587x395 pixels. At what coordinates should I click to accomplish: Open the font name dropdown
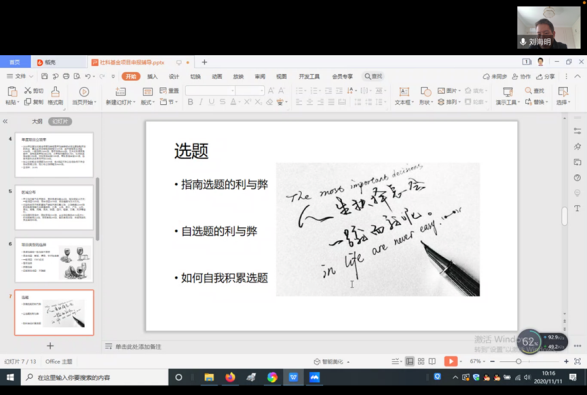[x=232, y=91]
